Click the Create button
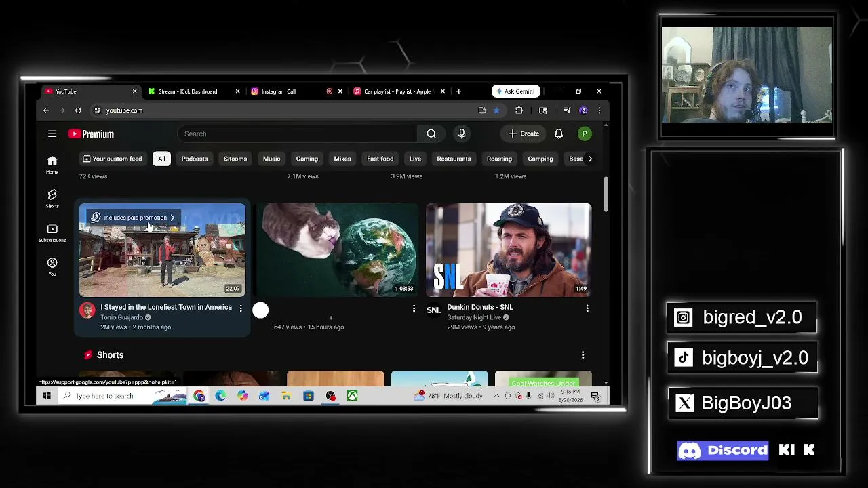Viewport: 868px width, 488px height. pyautogui.click(x=524, y=134)
